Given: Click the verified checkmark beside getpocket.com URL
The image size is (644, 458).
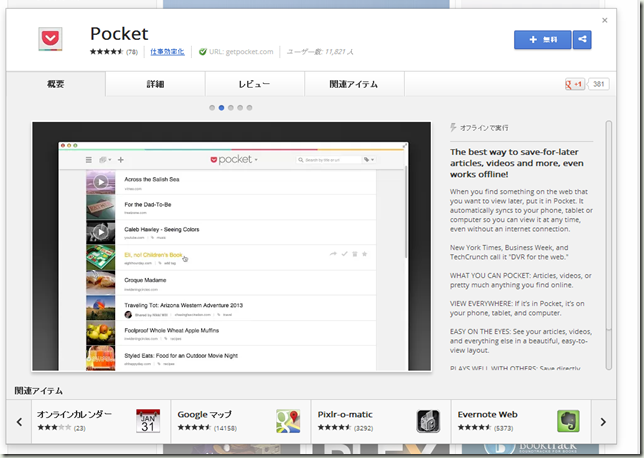Looking at the screenshot, I should tap(202, 52).
